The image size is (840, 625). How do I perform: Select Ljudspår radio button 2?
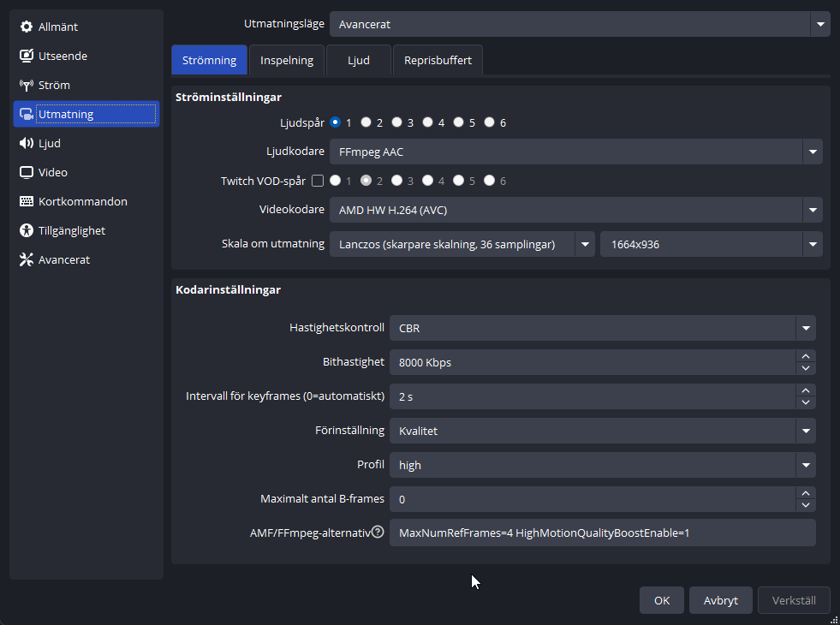(366, 122)
